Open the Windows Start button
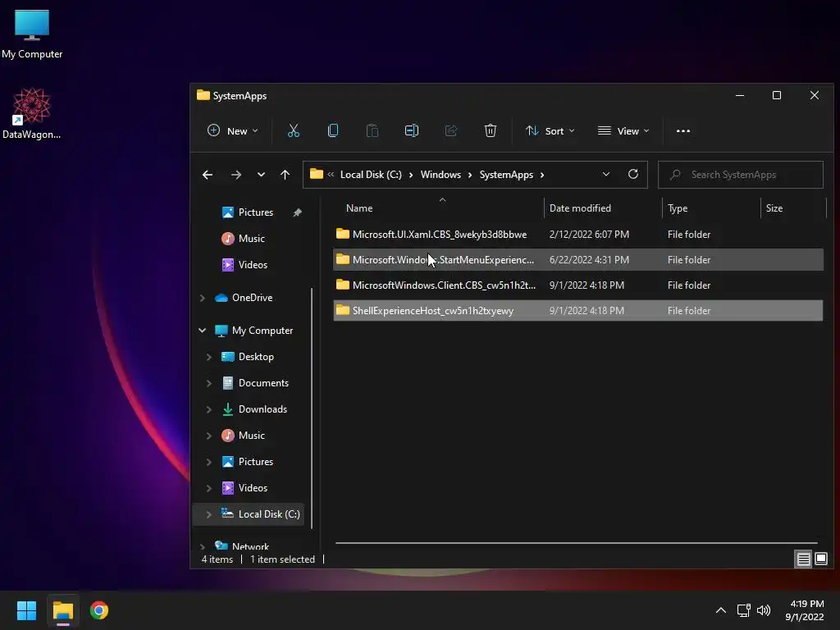This screenshot has width=840, height=630. pos(26,610)
